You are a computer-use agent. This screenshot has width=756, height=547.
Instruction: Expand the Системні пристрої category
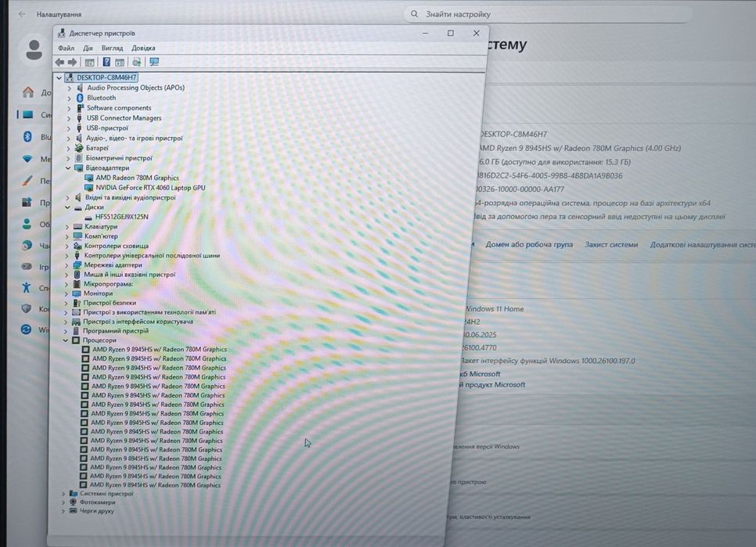coord(63,494)
